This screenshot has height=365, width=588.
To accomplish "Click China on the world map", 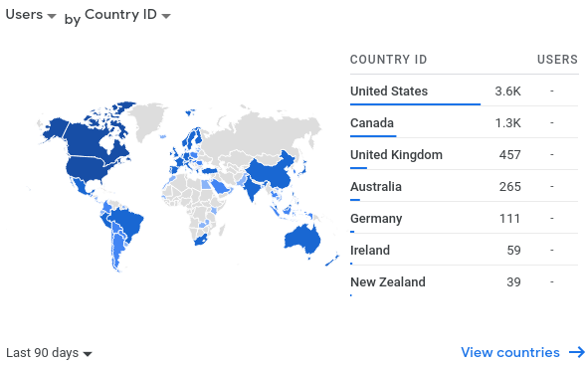I will 272,170.
